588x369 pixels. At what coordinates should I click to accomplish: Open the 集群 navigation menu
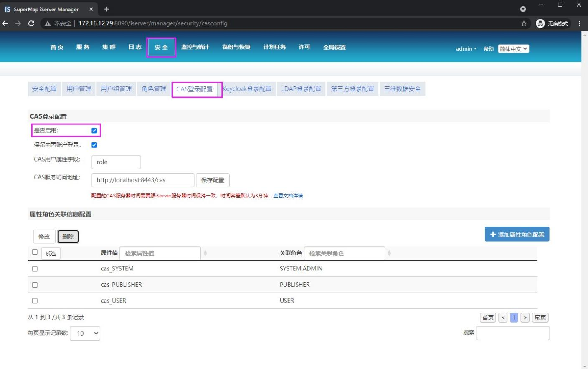pos(109,47)
